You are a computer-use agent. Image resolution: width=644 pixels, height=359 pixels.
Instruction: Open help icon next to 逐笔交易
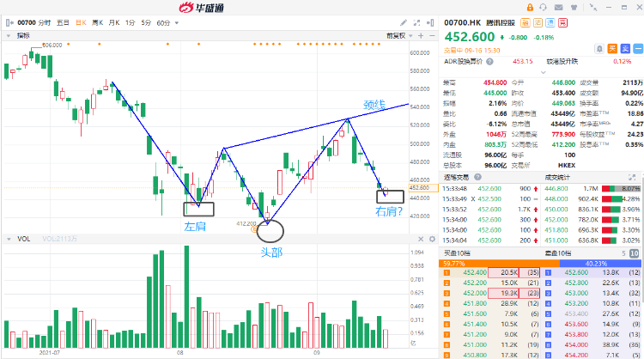[477, 177]
